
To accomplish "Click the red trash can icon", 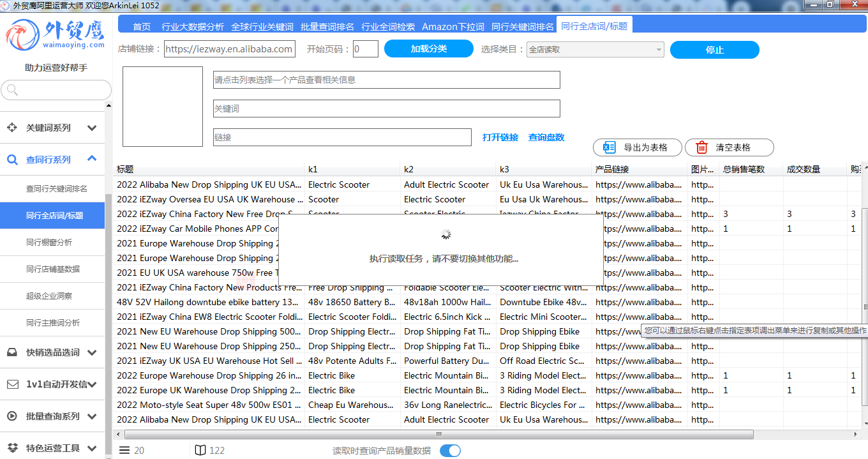I will click(x=702, y=147).
